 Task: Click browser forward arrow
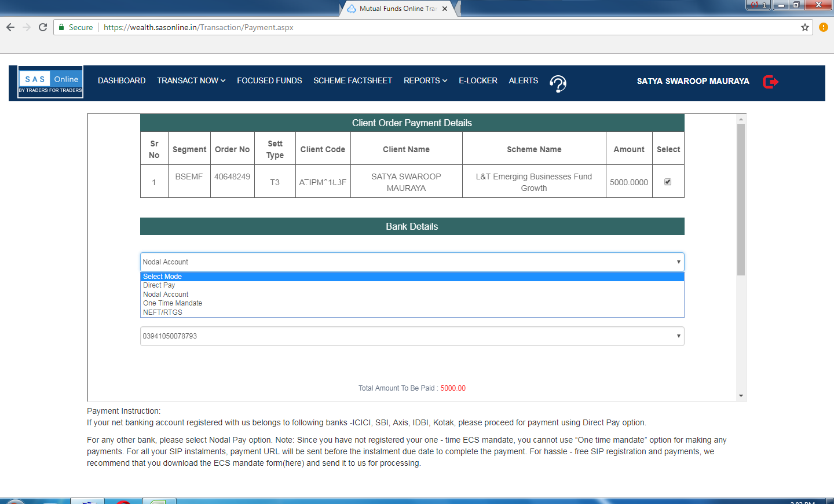(x=27, y=27)
